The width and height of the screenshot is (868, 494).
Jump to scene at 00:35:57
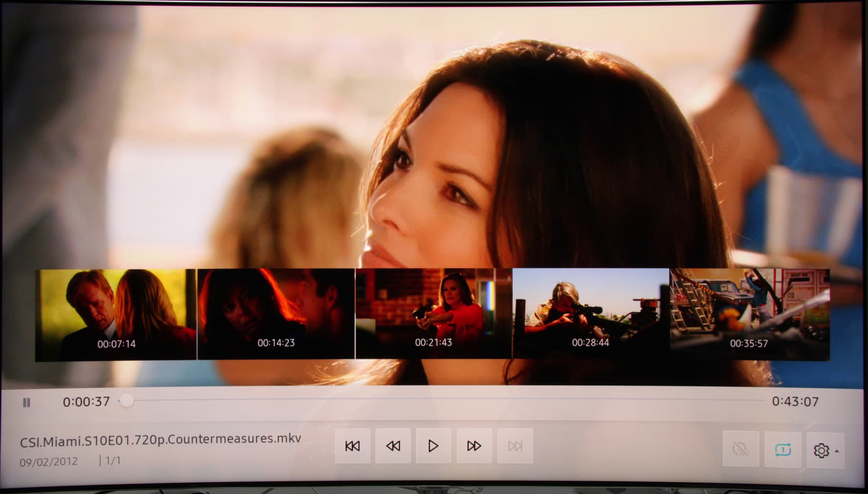pos(750,315)
